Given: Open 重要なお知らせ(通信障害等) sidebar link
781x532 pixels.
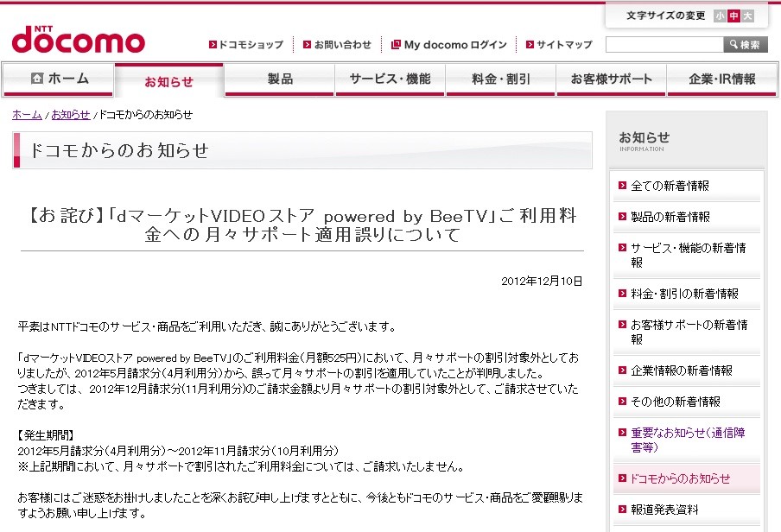Looking at the screenshot, I should click(x=688, y=440).
